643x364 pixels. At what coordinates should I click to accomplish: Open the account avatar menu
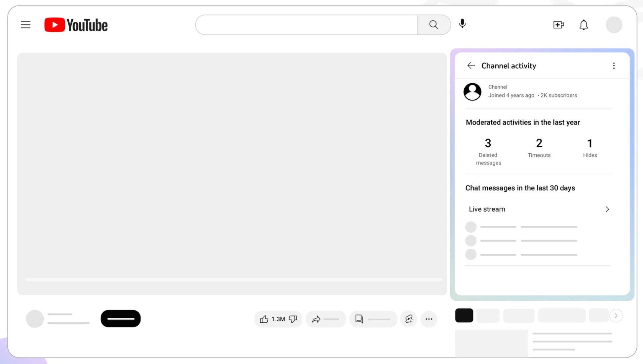click(614, 25)
